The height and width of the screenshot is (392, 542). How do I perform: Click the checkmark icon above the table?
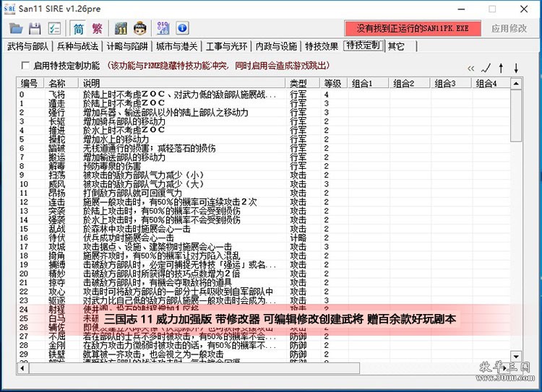(x=486, y=68)
